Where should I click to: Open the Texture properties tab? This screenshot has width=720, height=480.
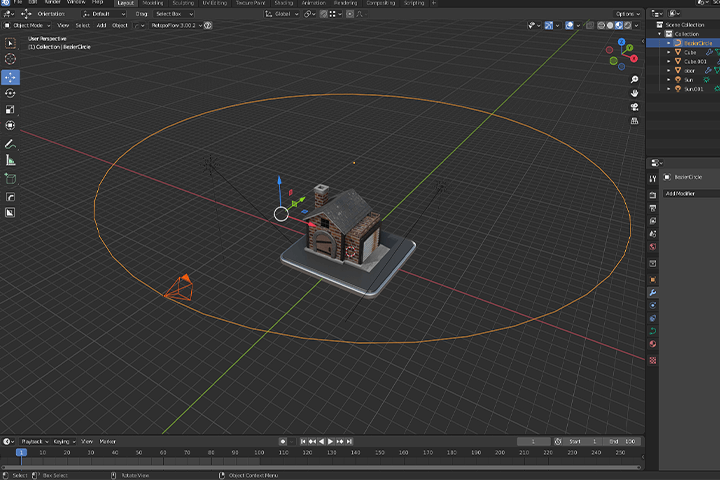pyautogui.click(x=652, y=361)
